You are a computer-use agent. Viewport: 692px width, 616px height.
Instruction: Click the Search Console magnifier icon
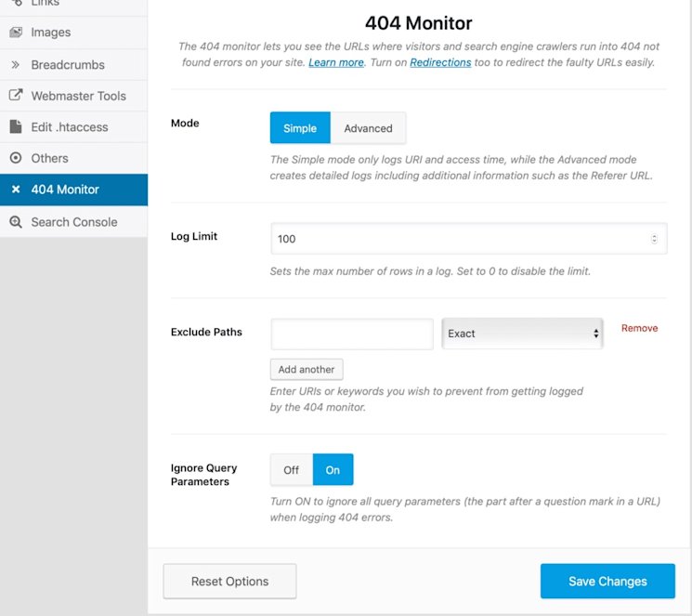coord(16,222)
